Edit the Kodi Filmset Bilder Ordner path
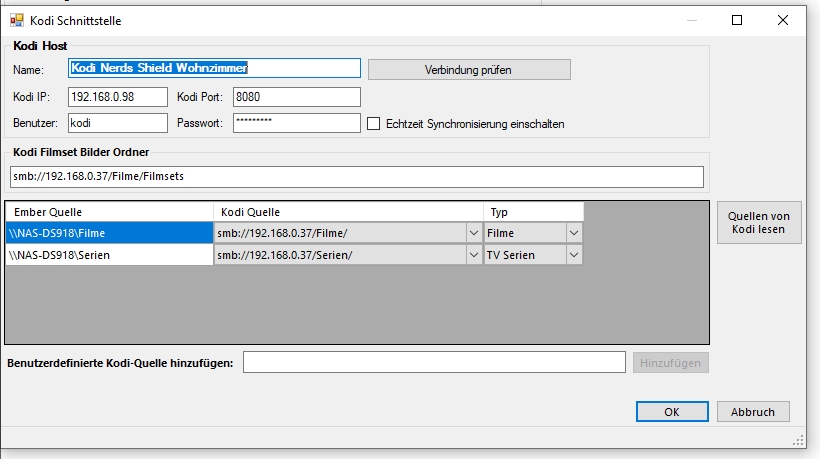Viewport: 820px width, 459px height. (x=357, y=177)
